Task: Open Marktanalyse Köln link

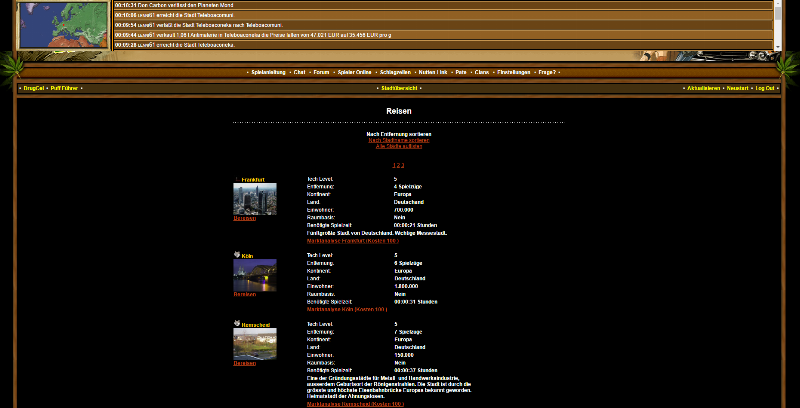Action: point(347,310)
